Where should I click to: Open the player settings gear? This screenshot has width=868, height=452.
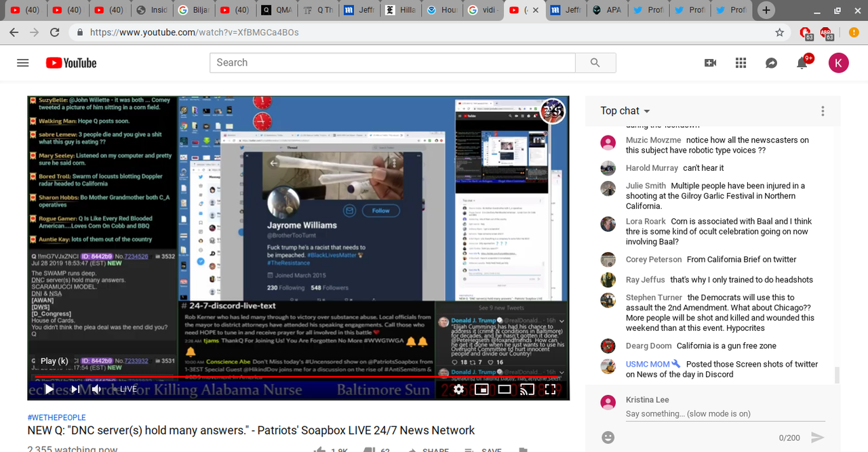click(x=459, y=389)
